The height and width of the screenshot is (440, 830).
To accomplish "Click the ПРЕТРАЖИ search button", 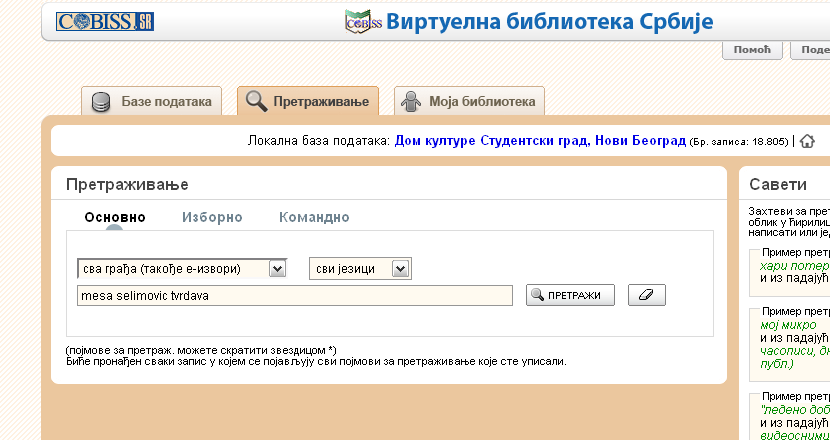I will [x=570, y=295].
